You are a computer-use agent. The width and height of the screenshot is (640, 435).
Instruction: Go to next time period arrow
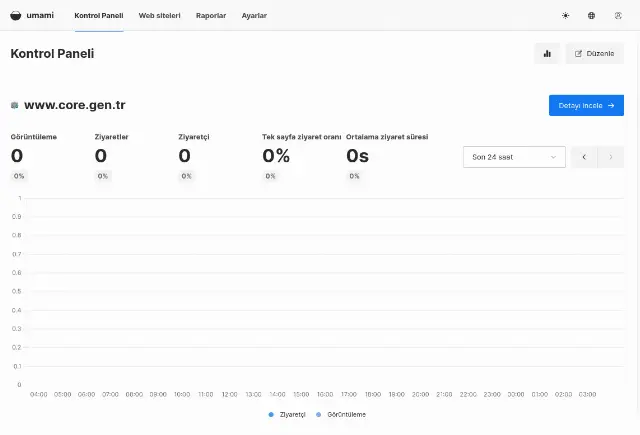click(x=611, y=157)
